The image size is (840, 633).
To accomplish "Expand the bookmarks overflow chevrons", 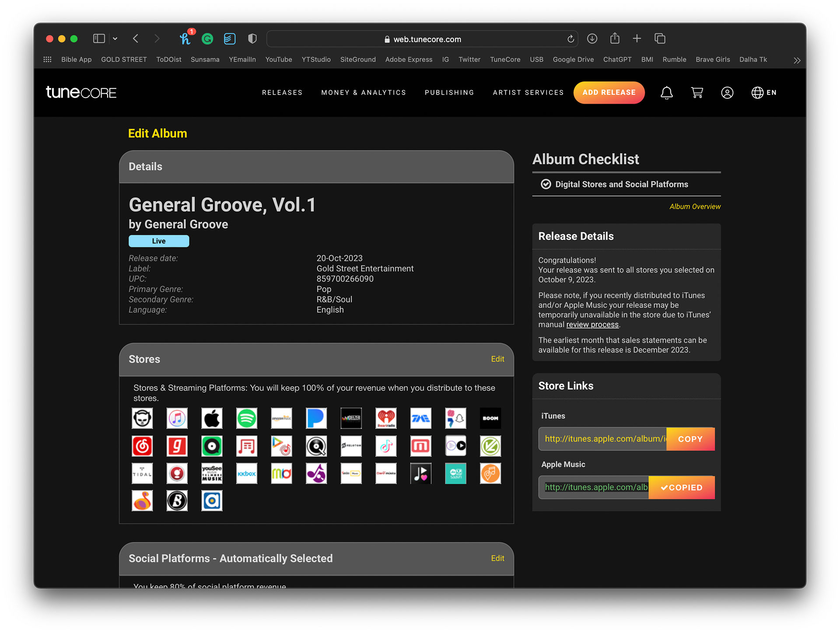I will point(797,60).
